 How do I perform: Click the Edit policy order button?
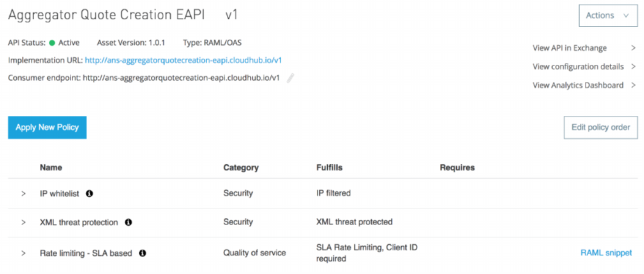coord(601,127)
